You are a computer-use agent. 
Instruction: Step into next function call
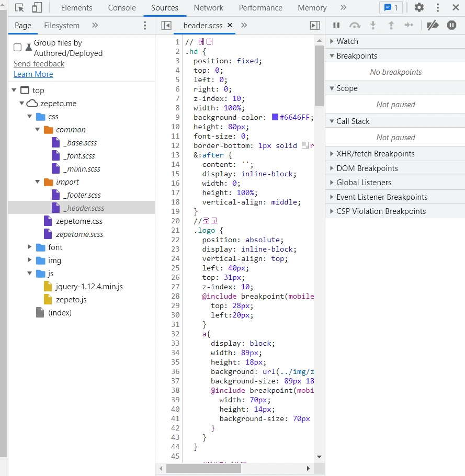pyautogui.click(x=373, y=25)
